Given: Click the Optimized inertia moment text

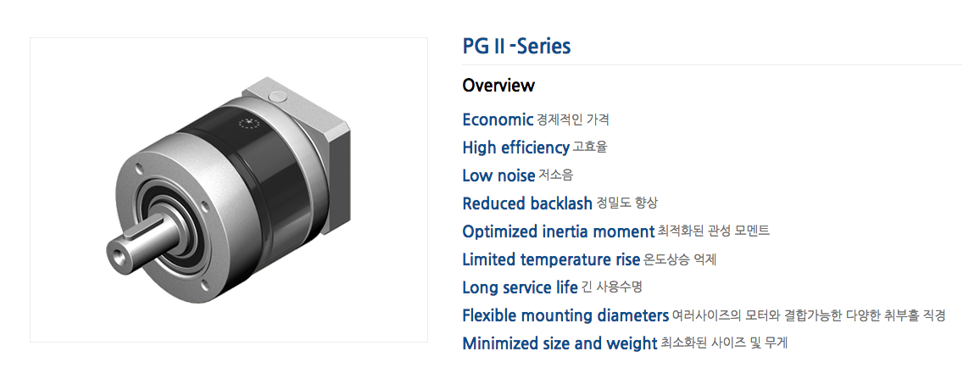Looking at the screenshot, I should 558,231.
